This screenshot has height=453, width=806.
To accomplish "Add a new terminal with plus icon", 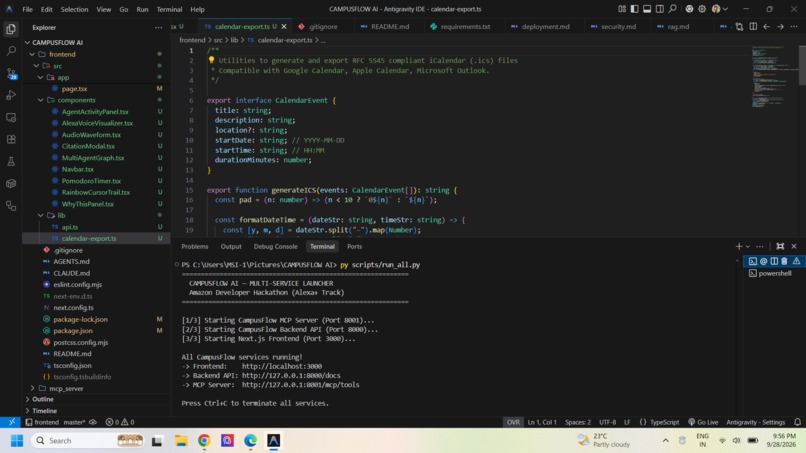I will 739,246.
